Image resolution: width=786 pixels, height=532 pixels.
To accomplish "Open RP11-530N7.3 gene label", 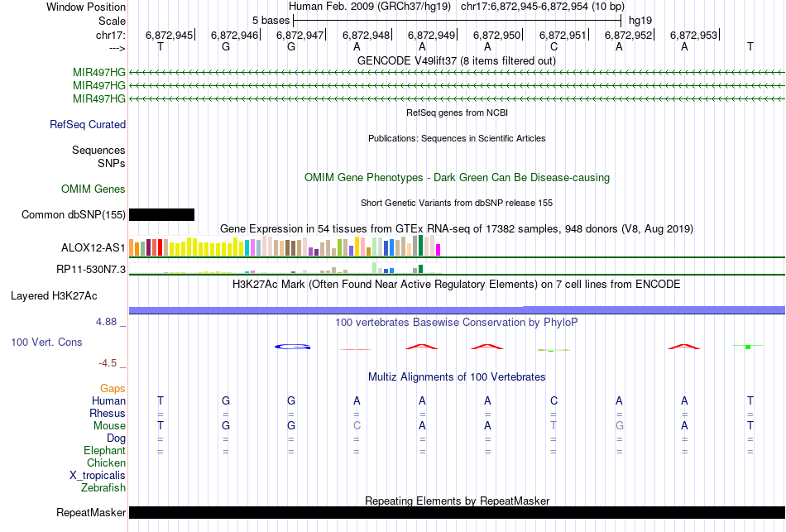I will tap(91, 269).
